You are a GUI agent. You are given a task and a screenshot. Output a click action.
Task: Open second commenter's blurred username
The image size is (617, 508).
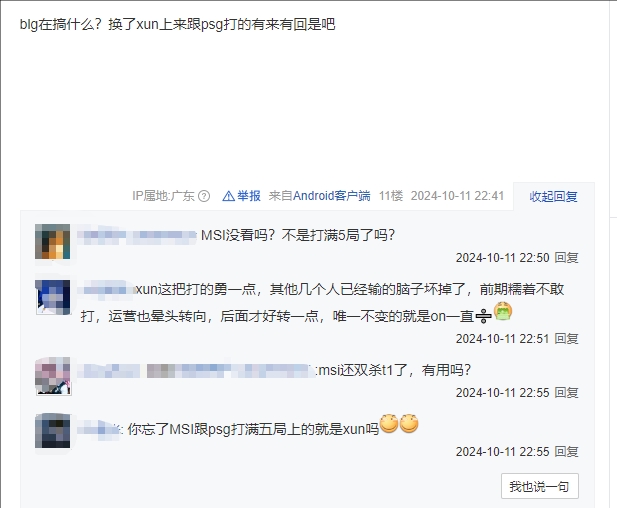(x=105, y=290)
